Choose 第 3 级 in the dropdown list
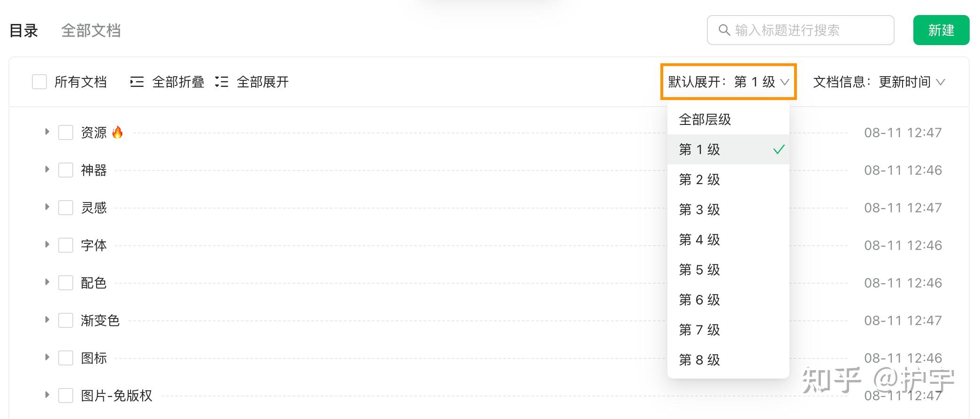The height and width of the screenshot is (419, 980). (x=728, y=209)
